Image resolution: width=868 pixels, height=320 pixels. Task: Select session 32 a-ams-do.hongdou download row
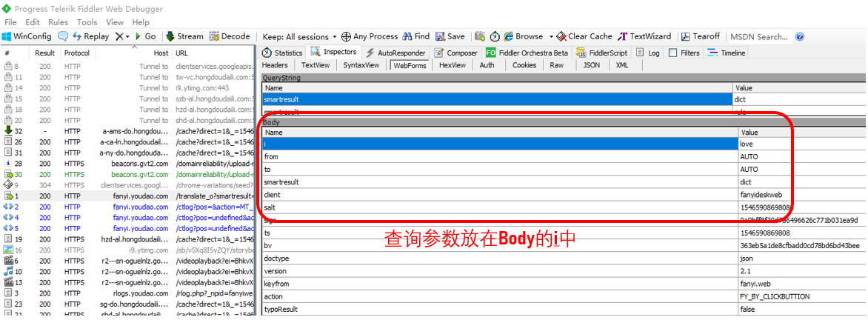127,131
